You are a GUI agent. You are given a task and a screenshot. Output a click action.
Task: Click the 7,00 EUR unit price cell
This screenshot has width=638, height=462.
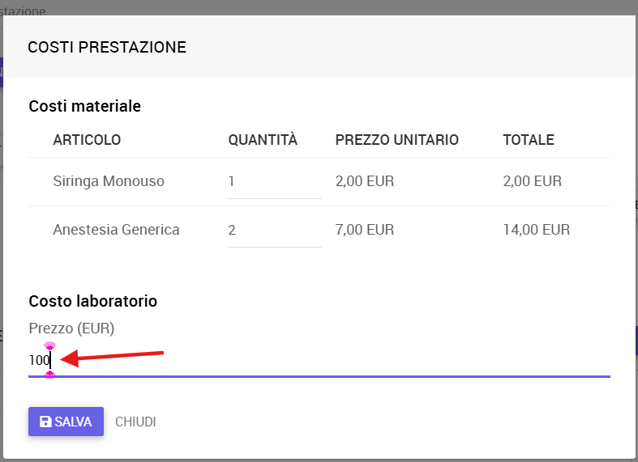[365, 230]
